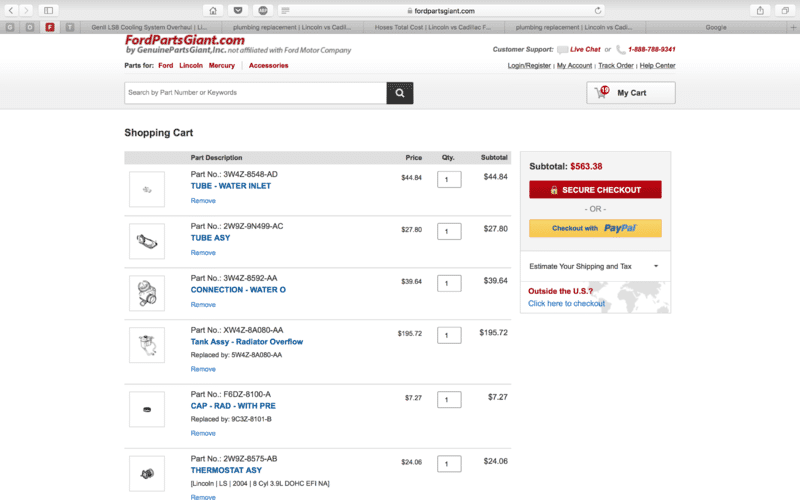Remove the TUBE - WATER INLET item
Screen dimensions: 800x500
pyautogui.click(x=203, y=201)
